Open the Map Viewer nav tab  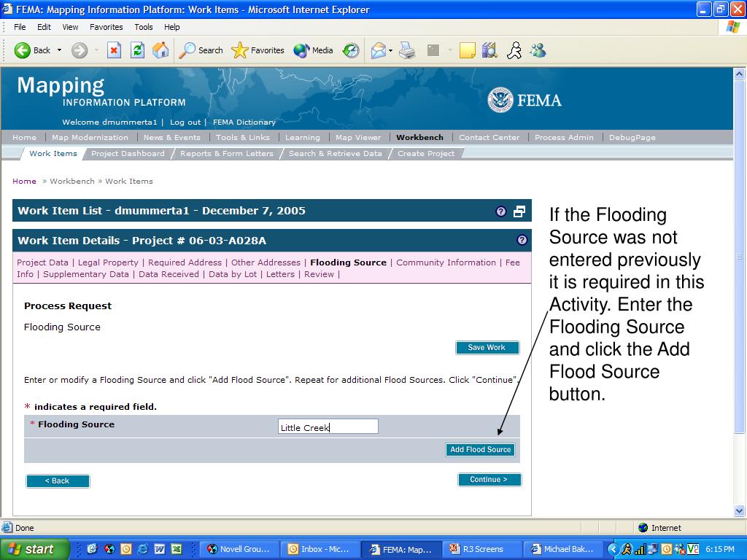[358, 137]
